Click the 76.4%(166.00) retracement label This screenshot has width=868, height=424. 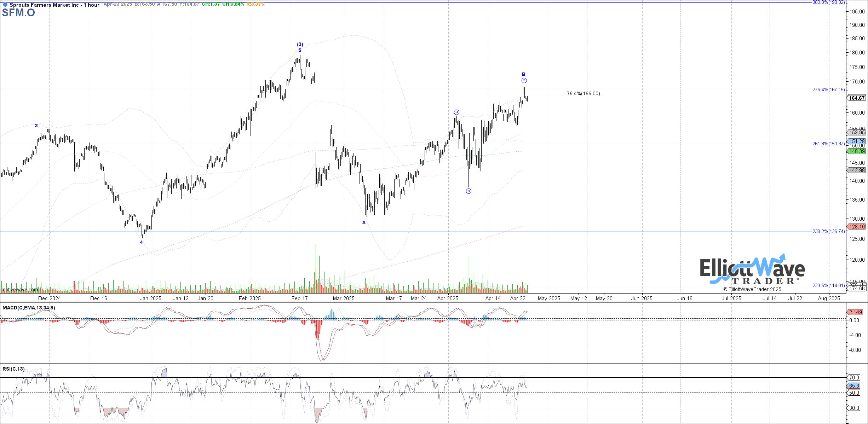[584, 94]
